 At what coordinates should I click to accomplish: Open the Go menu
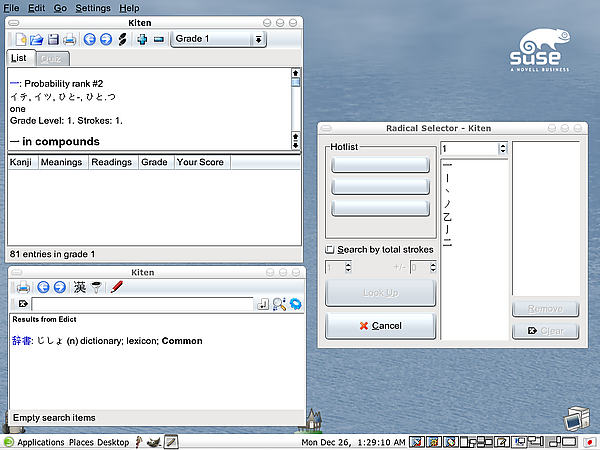click(x=60, y=8)
